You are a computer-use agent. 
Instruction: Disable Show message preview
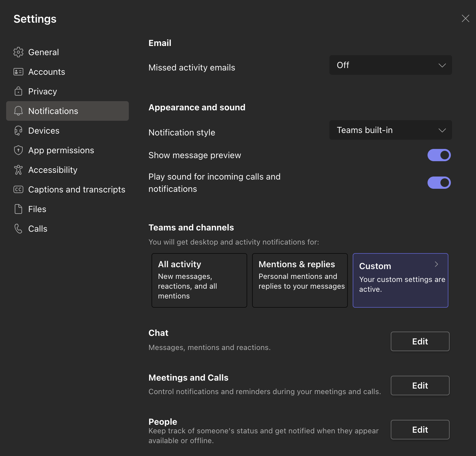coord(439,155)
